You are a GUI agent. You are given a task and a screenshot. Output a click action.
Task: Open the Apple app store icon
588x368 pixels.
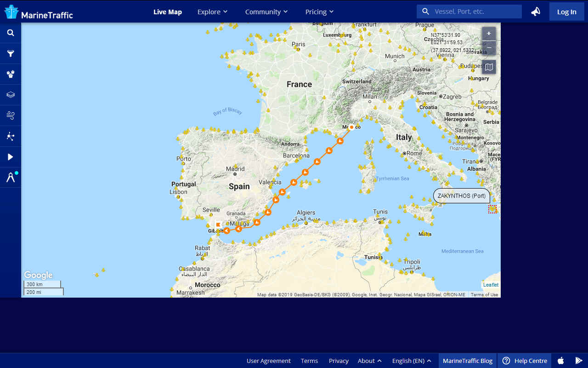(561, 361)
